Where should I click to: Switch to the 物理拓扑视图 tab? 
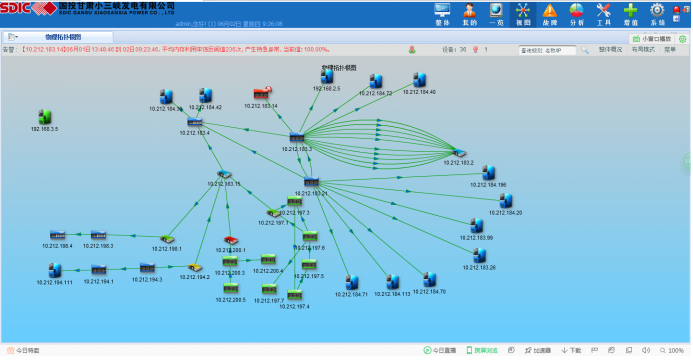(x=63, y=37)
